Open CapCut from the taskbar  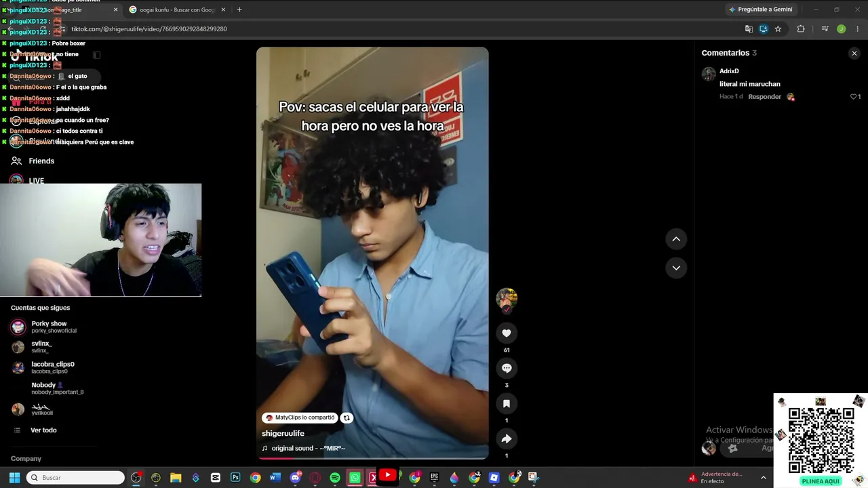tap(216, 478)
